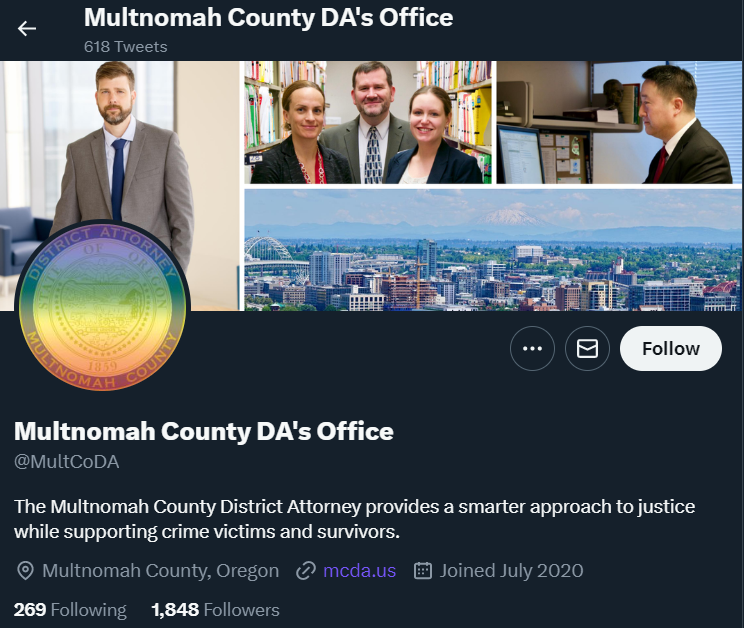Click the Joined July 2020 text

(511, 571)
